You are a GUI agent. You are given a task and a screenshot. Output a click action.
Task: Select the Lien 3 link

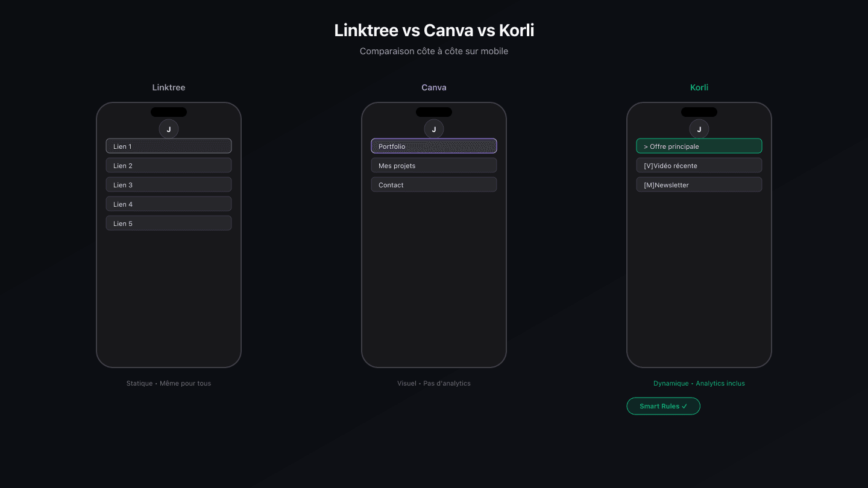[x=169, y=184]
